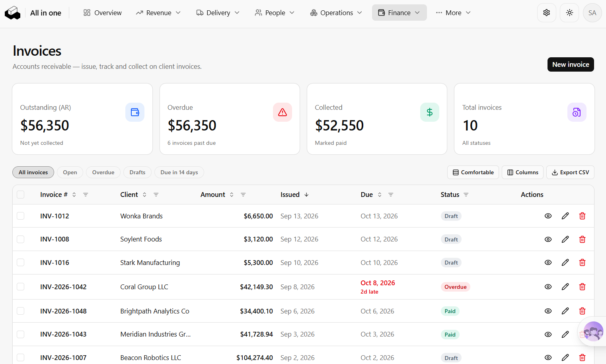Export invoices to CSV

pyautogui.click(x=570, y=172)
